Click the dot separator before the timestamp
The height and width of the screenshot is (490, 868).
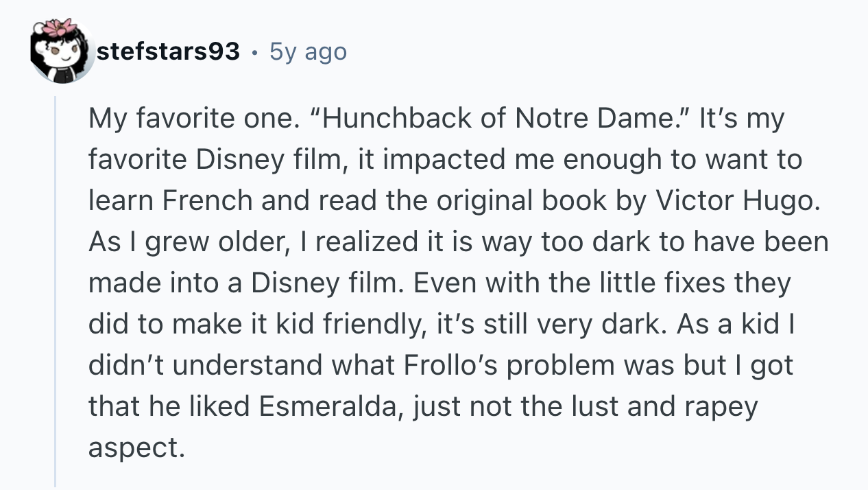point(255,52)
